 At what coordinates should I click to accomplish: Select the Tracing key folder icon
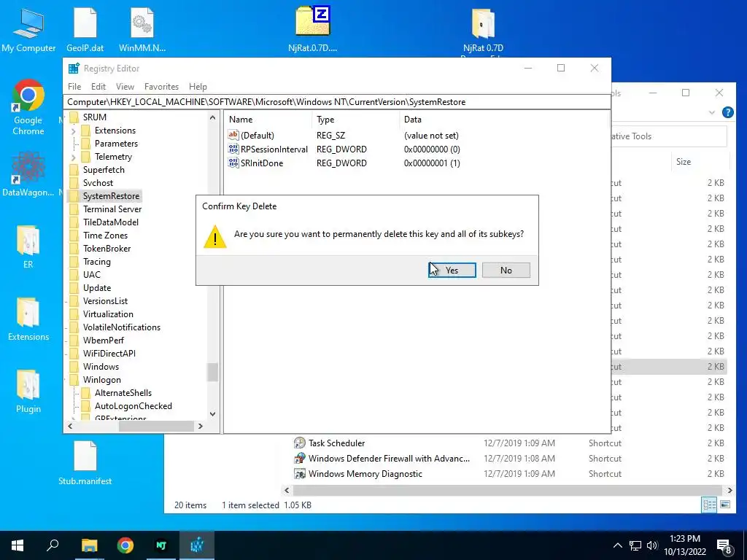74,262
